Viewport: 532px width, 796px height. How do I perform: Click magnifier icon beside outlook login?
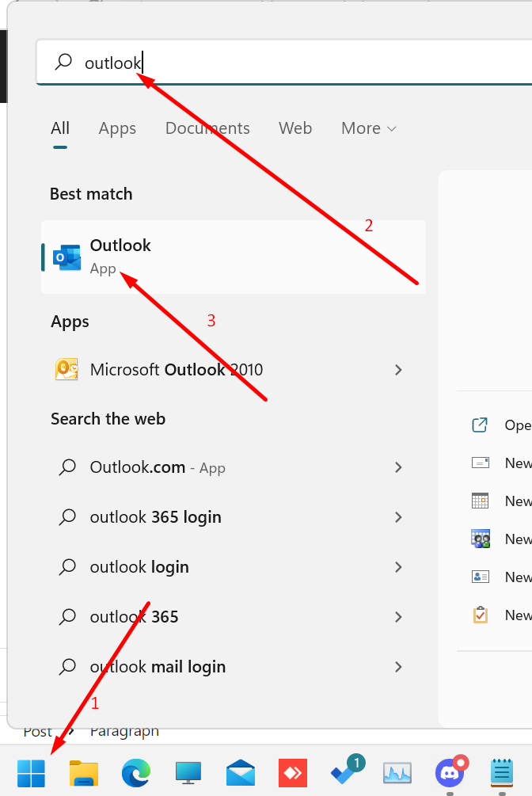coord(67,566)
